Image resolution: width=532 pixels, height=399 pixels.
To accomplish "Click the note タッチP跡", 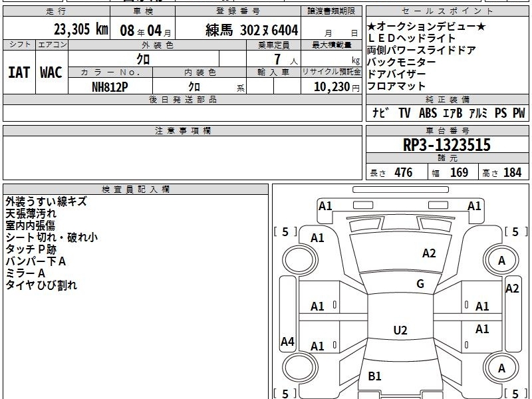I will 31,249.
